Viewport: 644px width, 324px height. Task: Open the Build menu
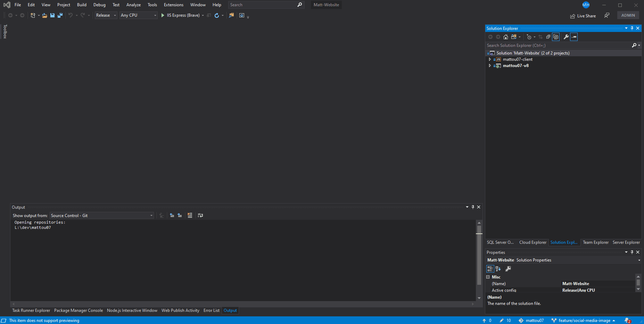point(82,5)
